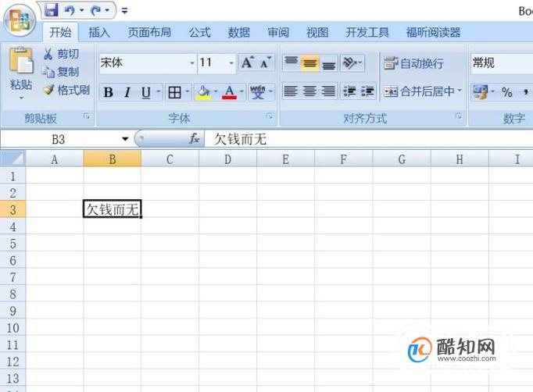Apply cell borders icon
533x392 pixels.
(x=174, y=92)
